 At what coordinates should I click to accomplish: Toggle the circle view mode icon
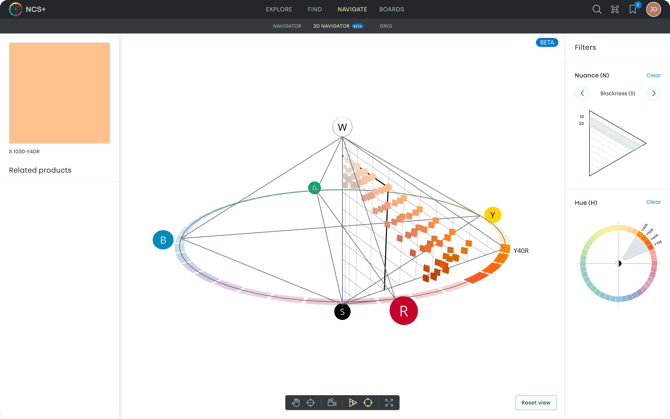[x=368, y=403]
